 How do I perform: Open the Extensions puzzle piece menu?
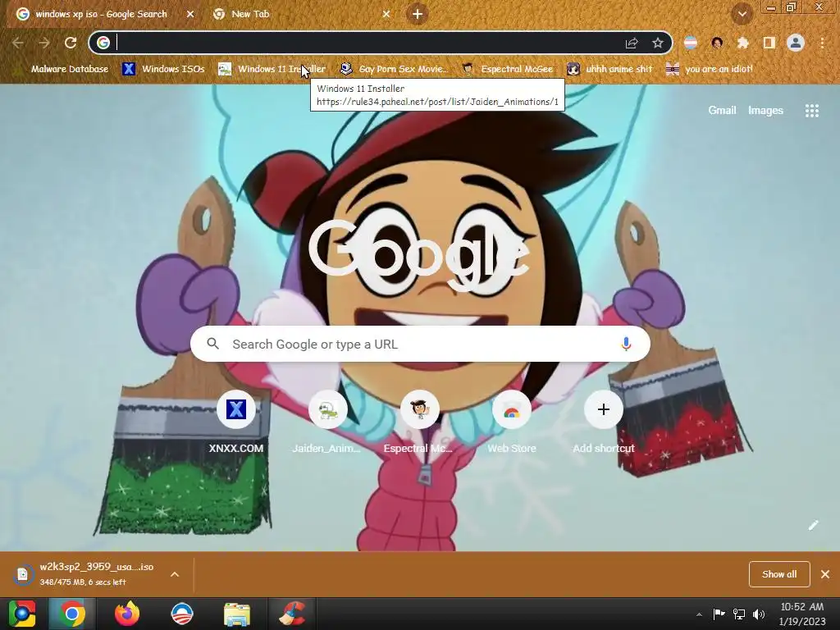(x=743, y=43)
